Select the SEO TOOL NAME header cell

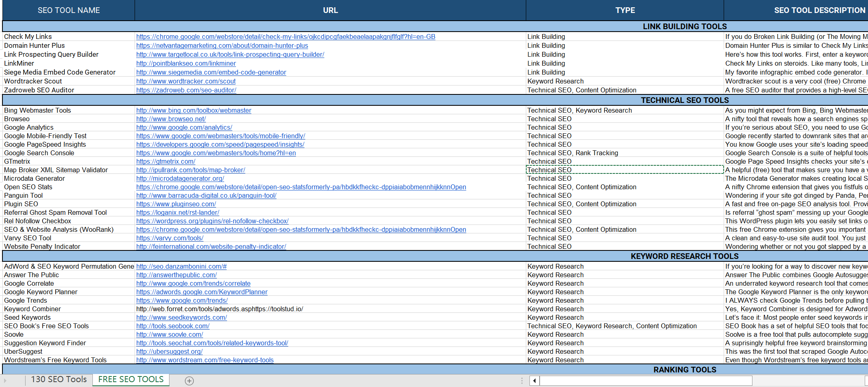(69, 10)
